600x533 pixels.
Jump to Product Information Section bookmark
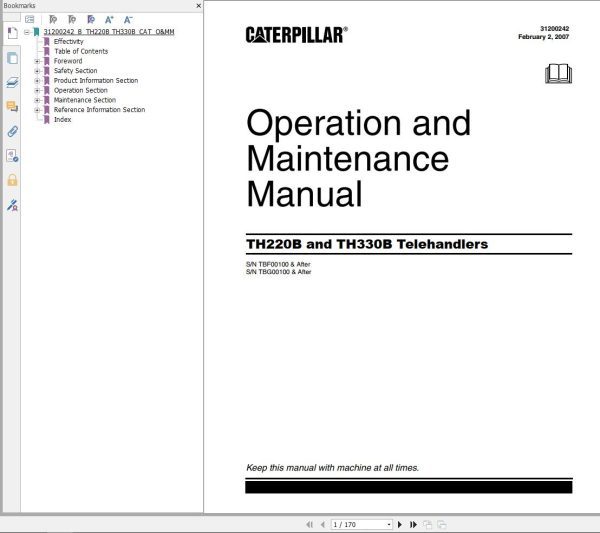[x=96, y=80]
